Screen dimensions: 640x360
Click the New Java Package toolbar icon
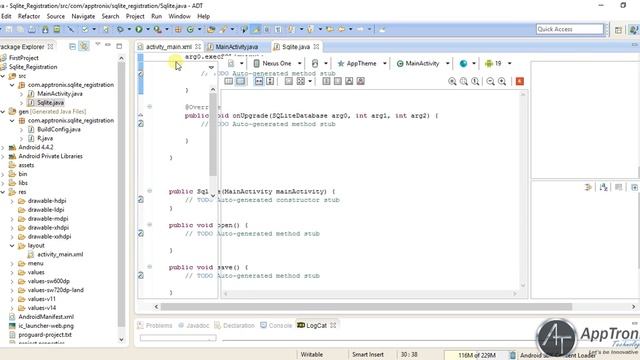tap(178, 29)
